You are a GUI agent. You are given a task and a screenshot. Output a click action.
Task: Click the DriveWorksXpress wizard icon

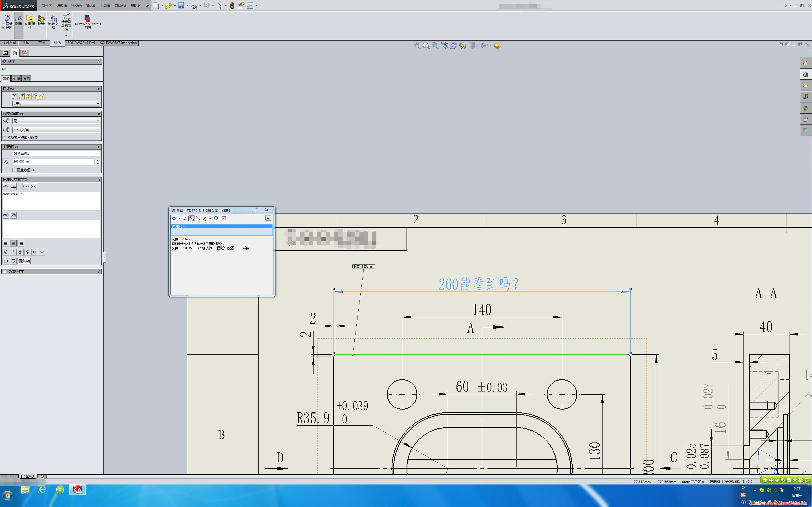(88, 21)
